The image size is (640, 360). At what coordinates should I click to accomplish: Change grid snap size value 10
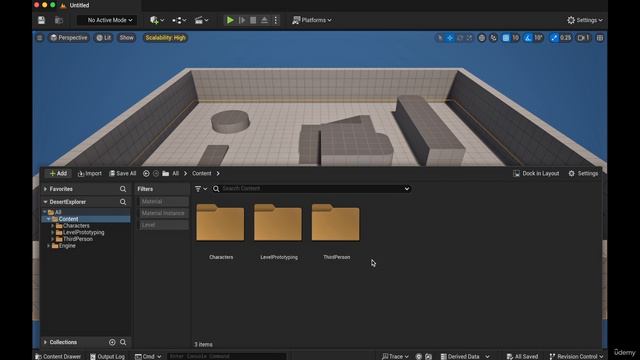click(x=516, y=38)
